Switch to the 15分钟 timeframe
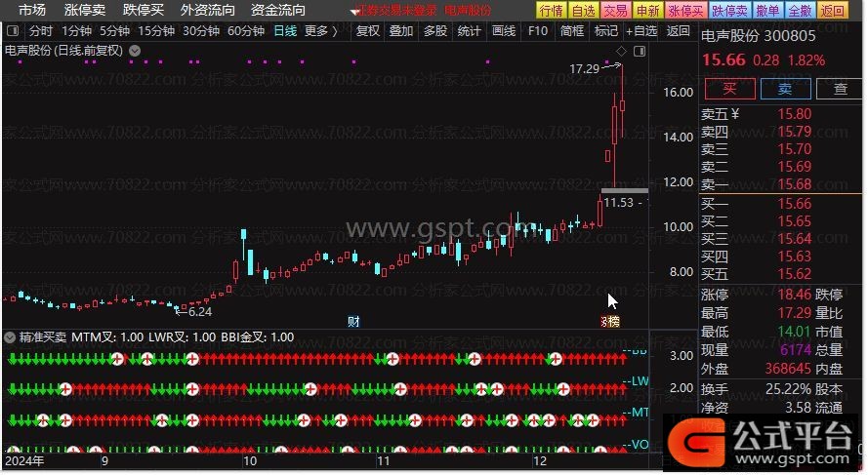Image resolution: width=868 pixels, height=475 pixels. pyautogui.click(x=156, y=31)
